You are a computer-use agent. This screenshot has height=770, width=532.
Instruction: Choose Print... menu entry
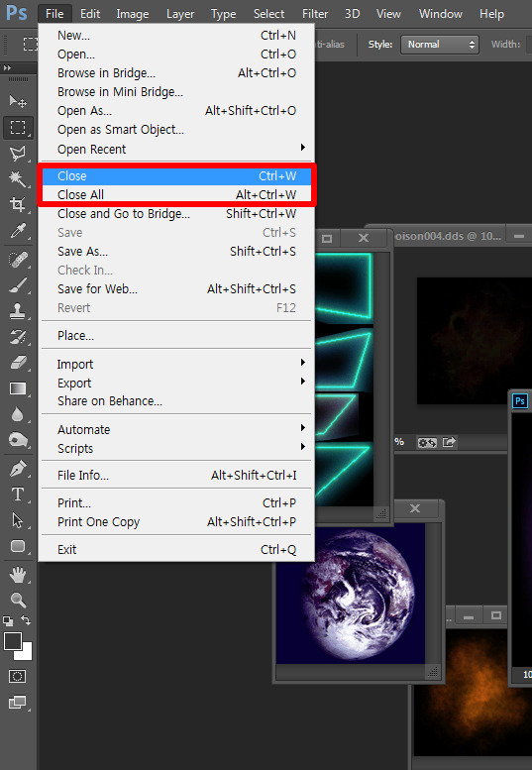(176, 502)
